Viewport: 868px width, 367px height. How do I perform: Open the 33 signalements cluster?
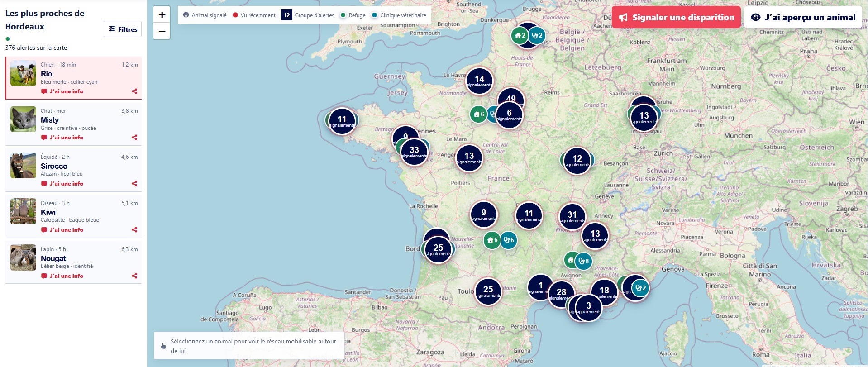(x=414, y=152)
